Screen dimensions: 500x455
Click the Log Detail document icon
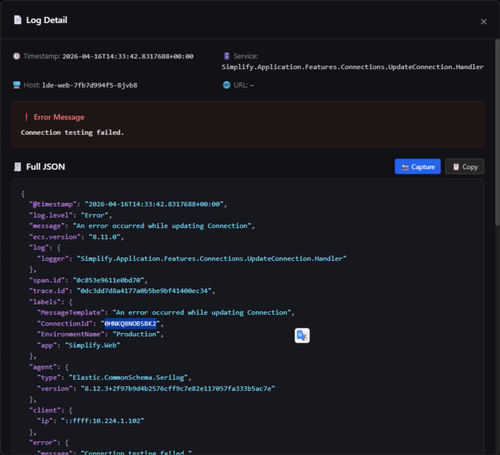click(x=17, y=20)
